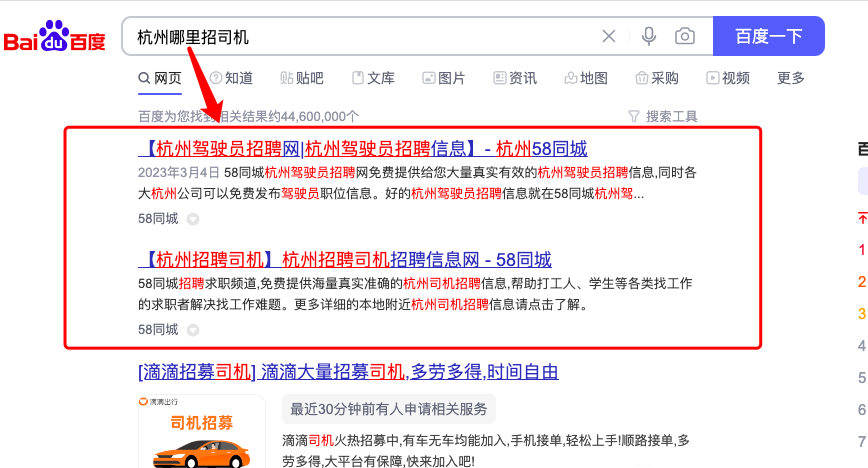Click the result count text 约44,600,000个

pyautogui.click(x=314, y=116)
